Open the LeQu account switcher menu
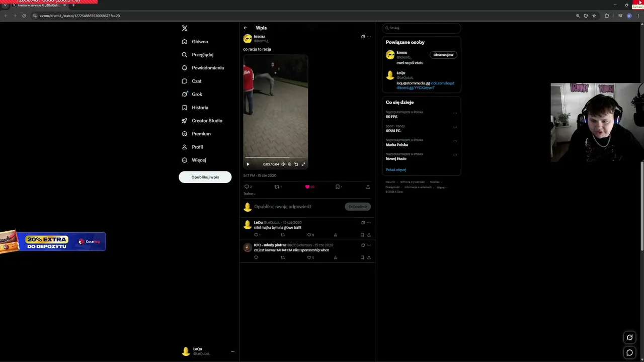 [208, 351]
